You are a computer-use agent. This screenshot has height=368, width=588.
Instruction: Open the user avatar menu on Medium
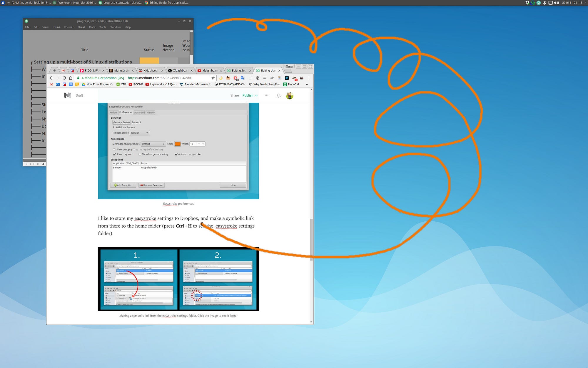pyautogui.click(x=290, y=96)
